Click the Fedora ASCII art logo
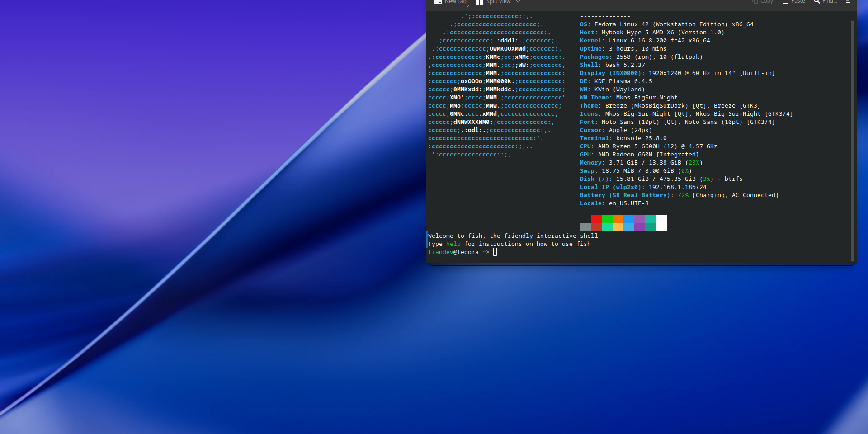This screenshot has height=434, width=868. click(x=496, y=85)
